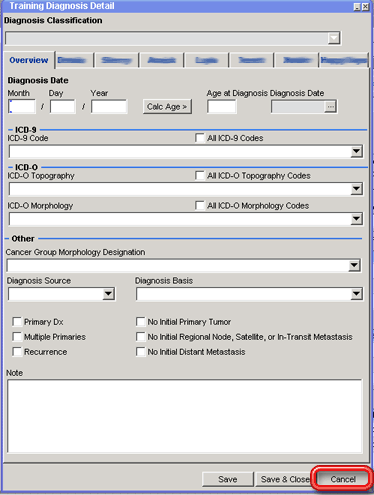The width and height of the screenshot is (374, 495).
Task: Click the Month input field
Action: (x=22, y=107)
